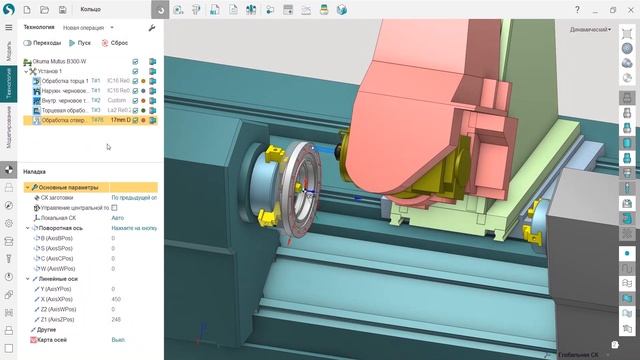Collapse the Поворотная ось group

click(28, 228)
